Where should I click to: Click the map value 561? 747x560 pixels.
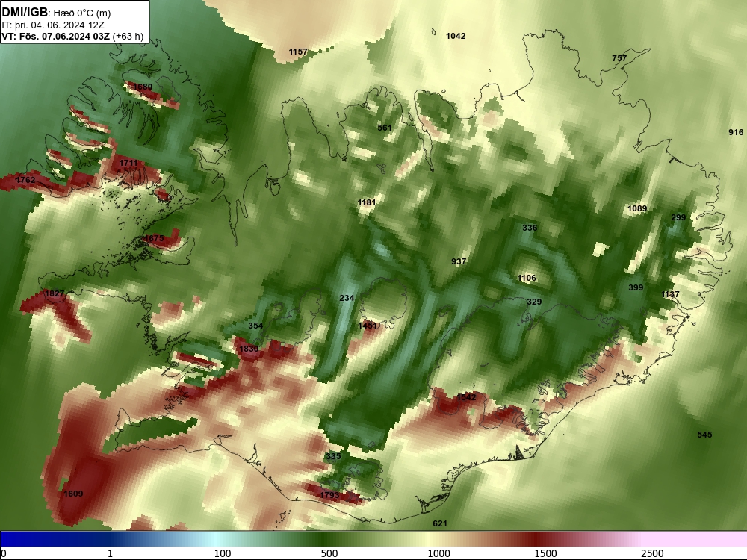point(385,127)
